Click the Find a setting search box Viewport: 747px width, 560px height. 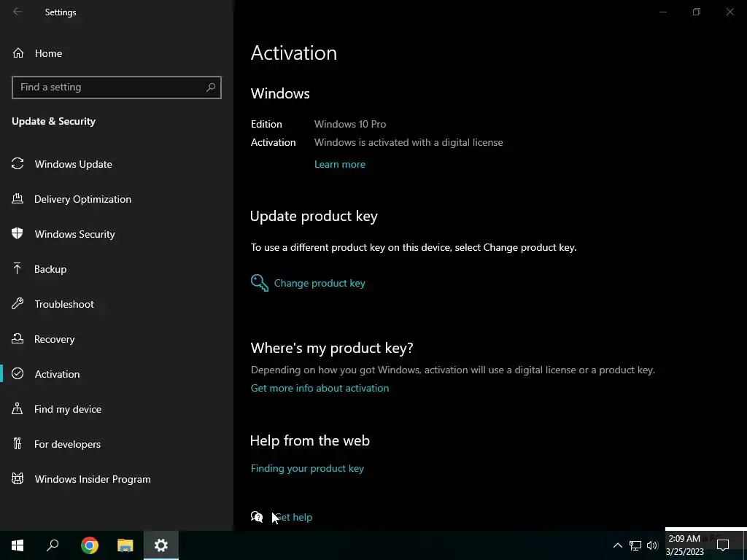click(x=116, y=87)
